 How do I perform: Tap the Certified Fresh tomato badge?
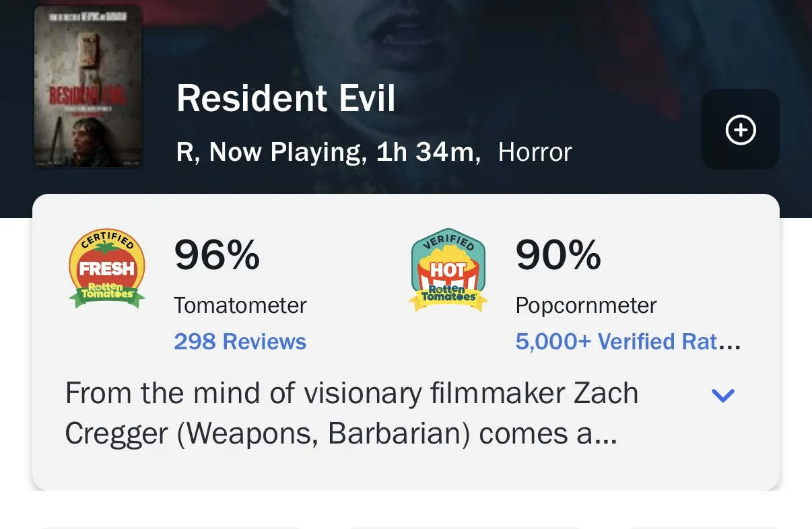[x=107, y=268]
